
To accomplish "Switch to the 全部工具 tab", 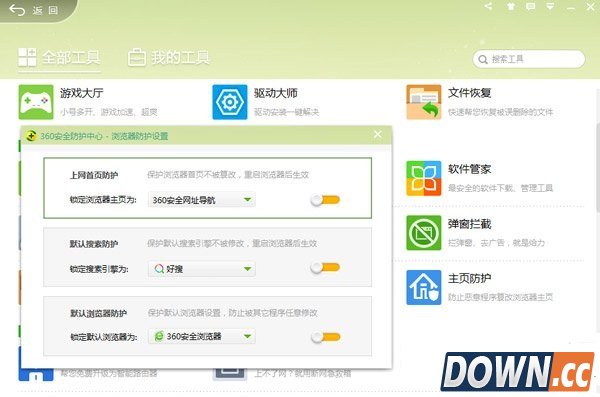I will coord(59,58).
